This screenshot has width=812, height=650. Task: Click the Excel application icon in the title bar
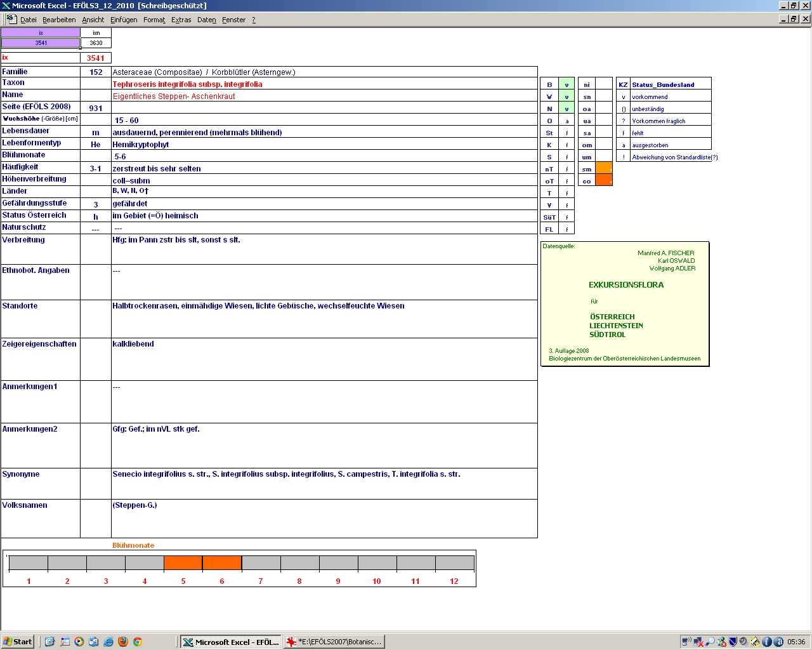pos(6,6)
